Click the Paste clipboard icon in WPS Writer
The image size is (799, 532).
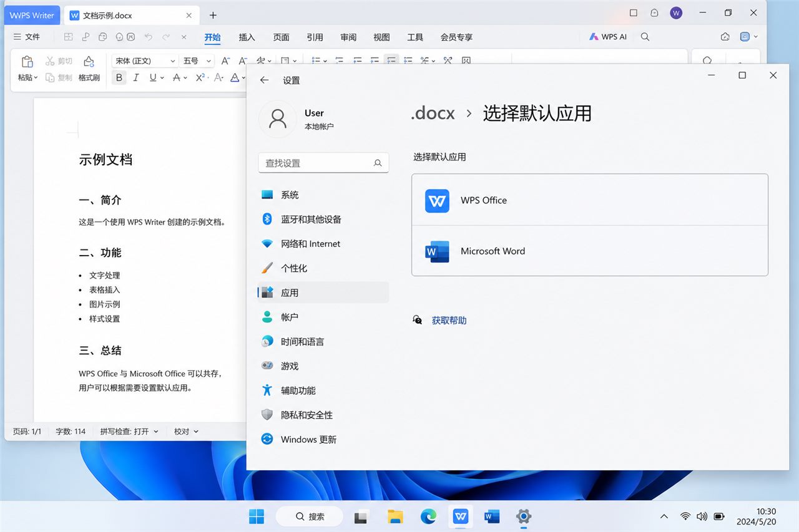27,61
